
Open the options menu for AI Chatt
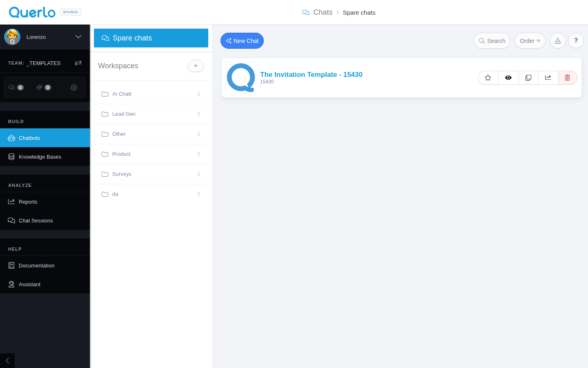pos(199,94)
